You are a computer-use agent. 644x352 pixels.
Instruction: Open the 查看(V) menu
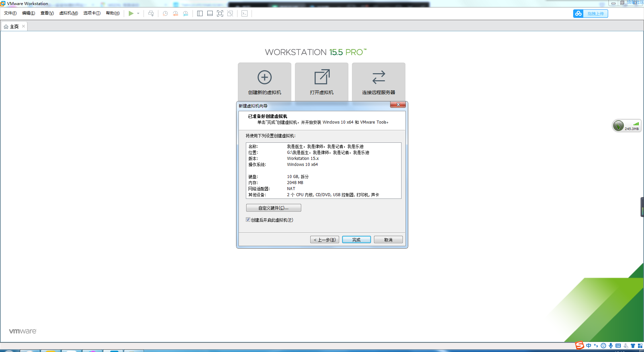coord(47,13)
